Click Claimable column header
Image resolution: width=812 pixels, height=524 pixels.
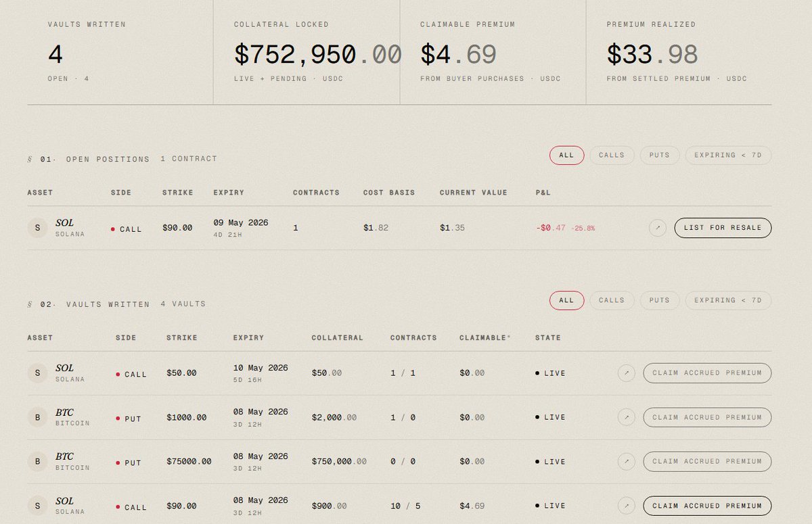tap(484, 338)
